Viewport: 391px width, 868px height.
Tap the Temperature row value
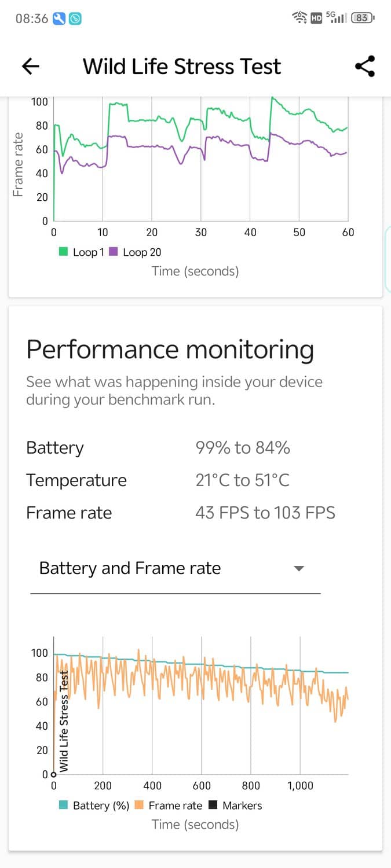(242, 480)
